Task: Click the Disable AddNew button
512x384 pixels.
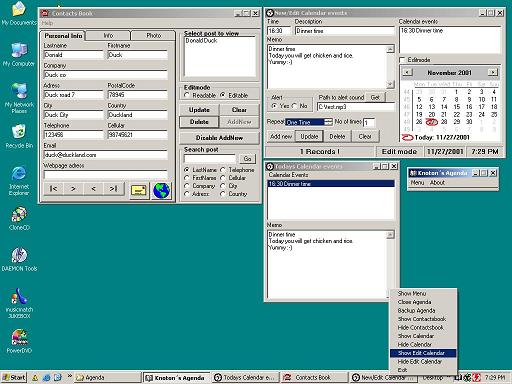Action: tap(219, 138)
